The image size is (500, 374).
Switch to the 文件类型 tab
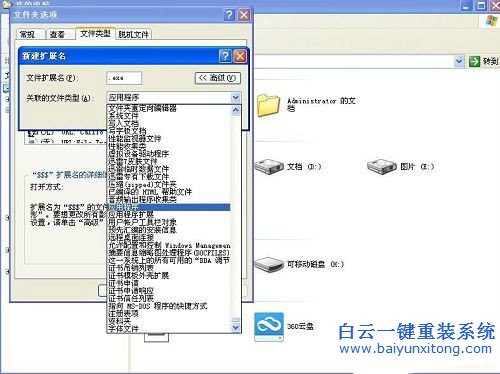coord(95,33)
